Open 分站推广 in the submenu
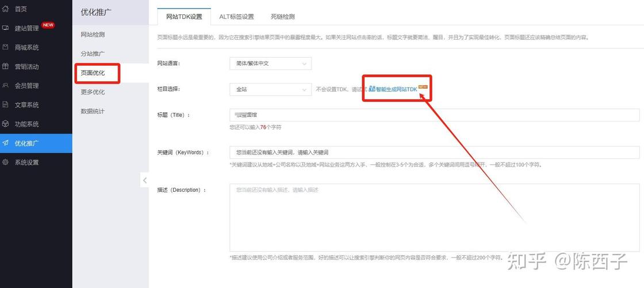This screenshot has width=644, height=288. point(93,54)
